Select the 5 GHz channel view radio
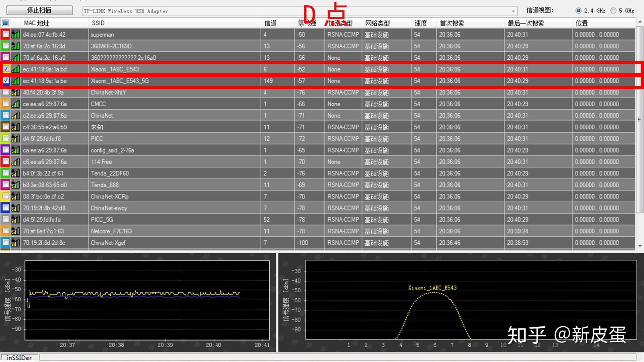This screenshot has height=362, width=644. (x=613, y=11)
